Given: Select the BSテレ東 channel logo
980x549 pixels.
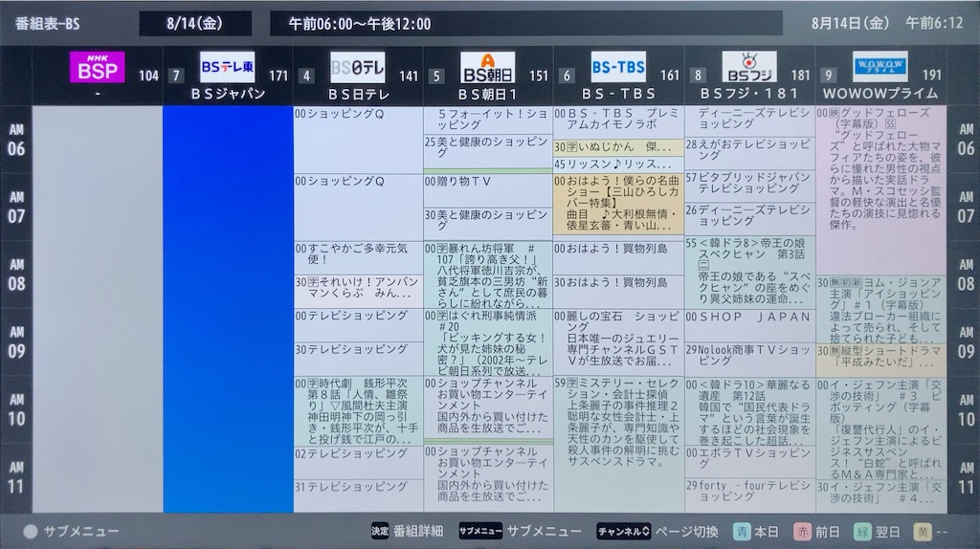Looking at the screenshot, I should pos(228,68).
